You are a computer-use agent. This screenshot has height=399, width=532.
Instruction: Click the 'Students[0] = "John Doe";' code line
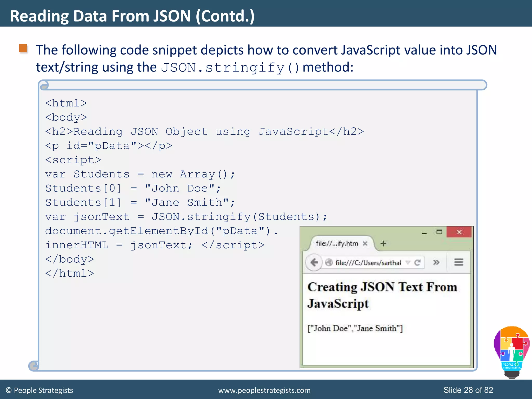(x=133, y=188)
